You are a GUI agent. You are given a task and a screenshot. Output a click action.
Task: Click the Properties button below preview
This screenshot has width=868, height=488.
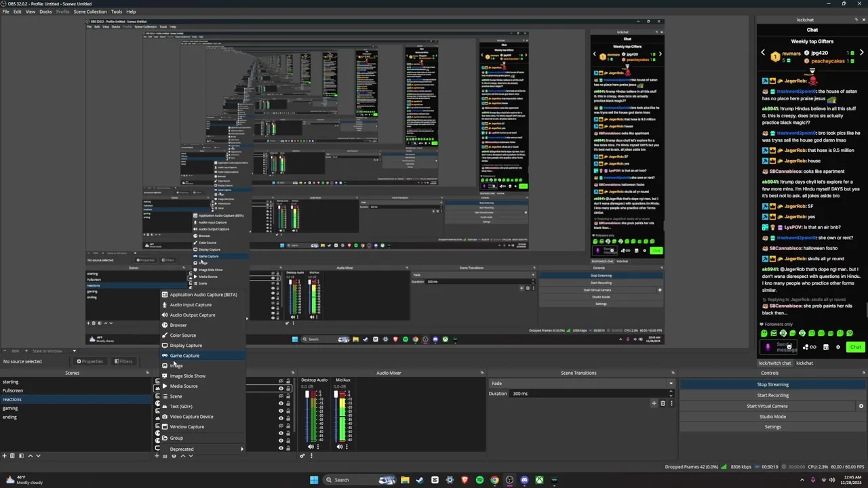click(x=90, y=361)
